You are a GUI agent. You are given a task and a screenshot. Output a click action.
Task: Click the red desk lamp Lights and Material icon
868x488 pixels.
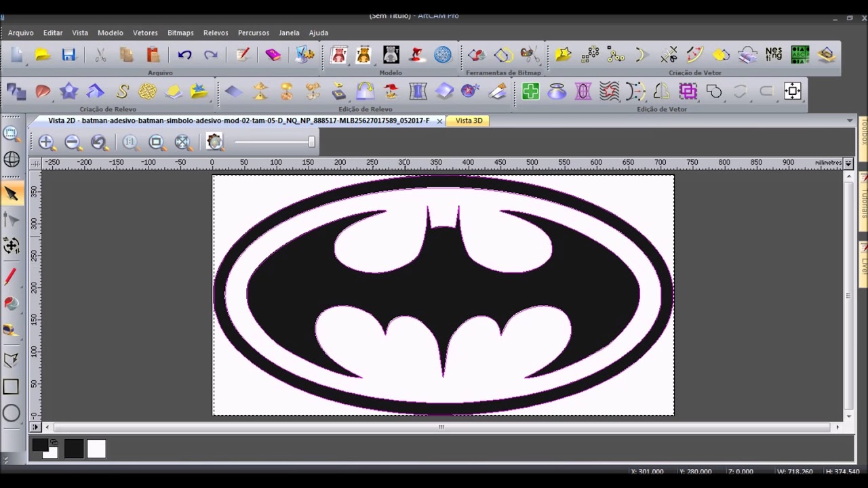point(417,55)
